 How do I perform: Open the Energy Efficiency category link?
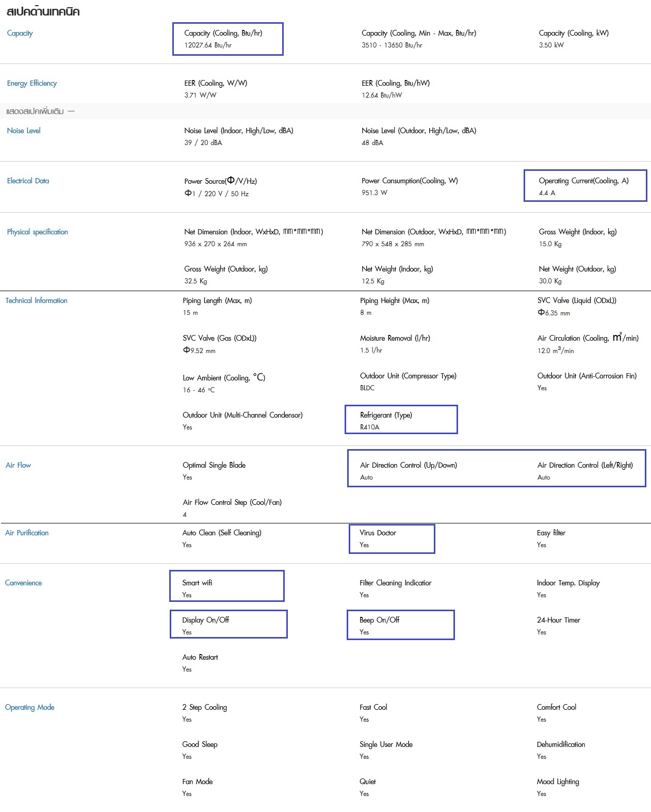(x=31, y=83)
